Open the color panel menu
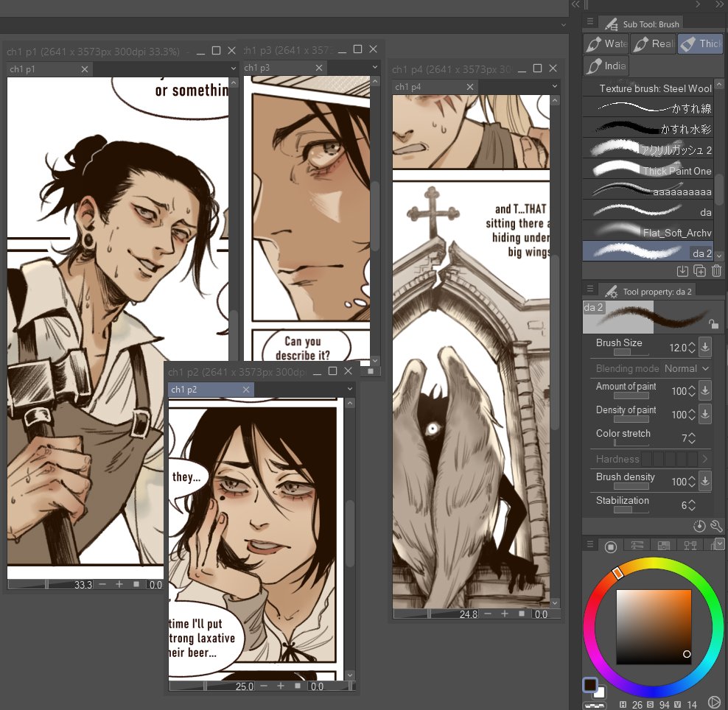728x710 pixels. coord(590,544)
